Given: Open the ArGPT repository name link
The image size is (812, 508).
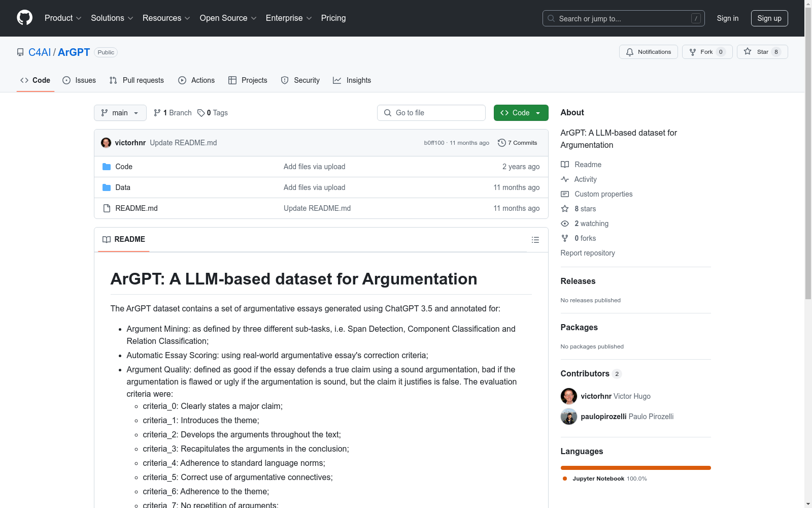Looking at the screenshot, I should click(x=74, y=52).
